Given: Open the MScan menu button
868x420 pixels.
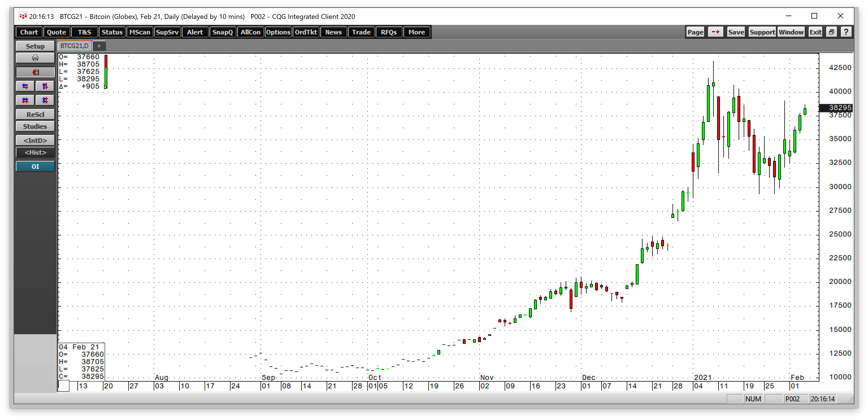Looking at the screenshot, I should [140, 32].
